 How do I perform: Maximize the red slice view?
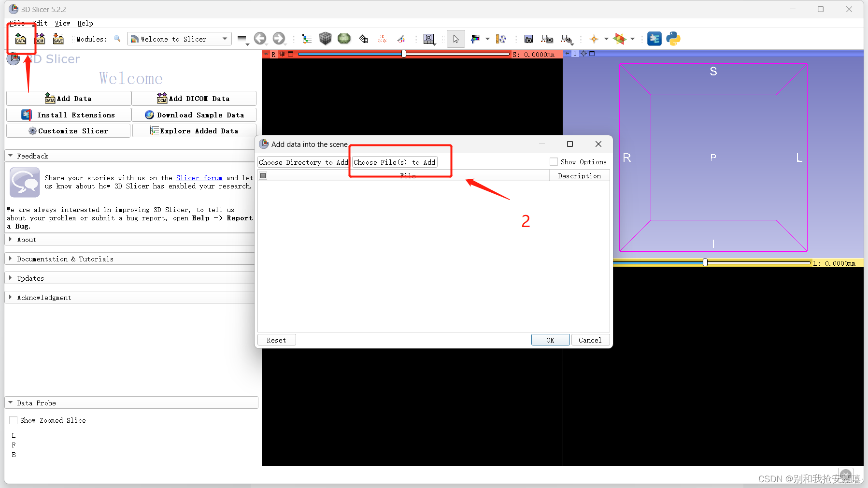[x=291, y=54]
